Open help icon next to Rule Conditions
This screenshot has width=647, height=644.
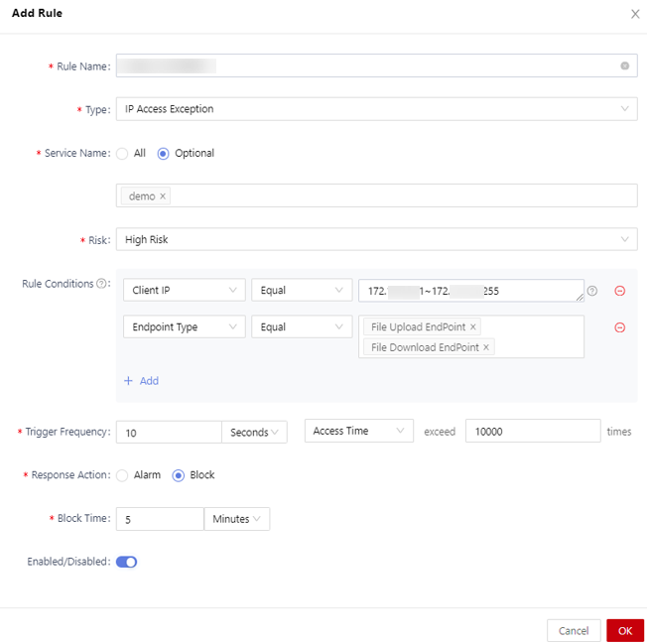click(x=101, y=284)
